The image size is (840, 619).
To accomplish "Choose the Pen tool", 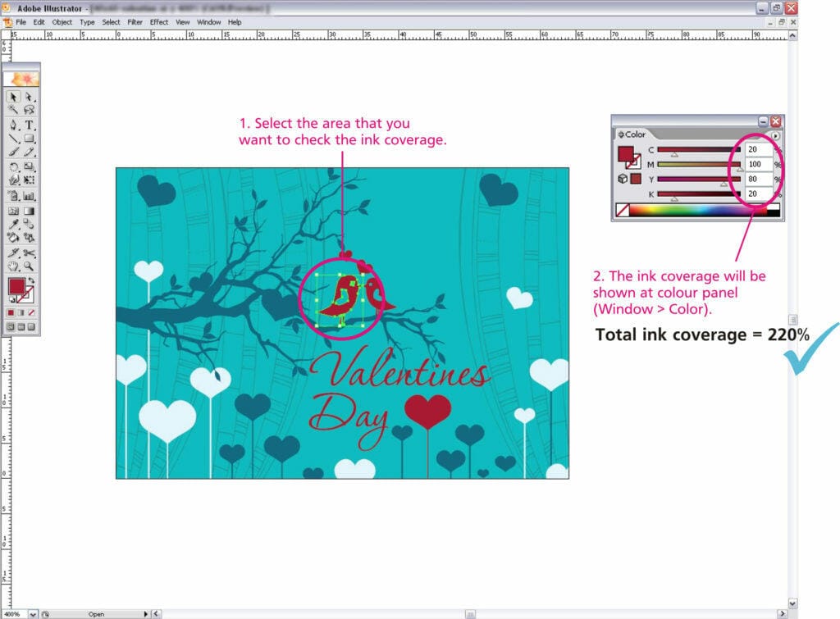I will [x=14, y=125].
